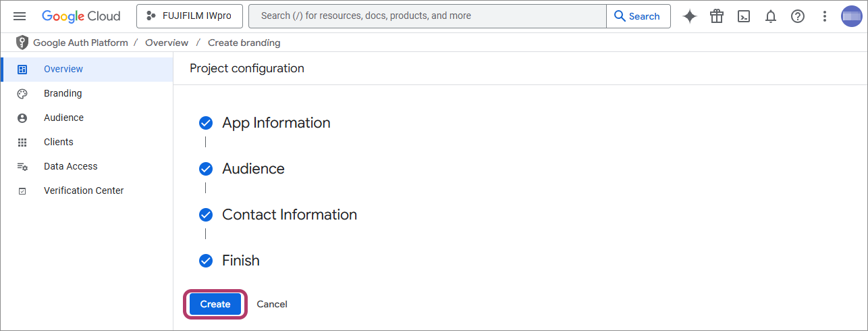Click the Create button

(x=215, y=304)
